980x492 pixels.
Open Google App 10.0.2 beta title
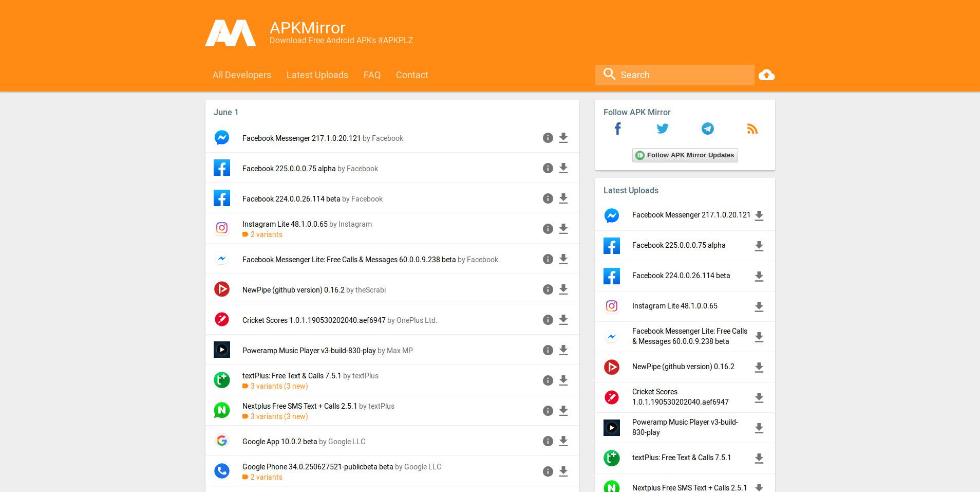(279, 442)
